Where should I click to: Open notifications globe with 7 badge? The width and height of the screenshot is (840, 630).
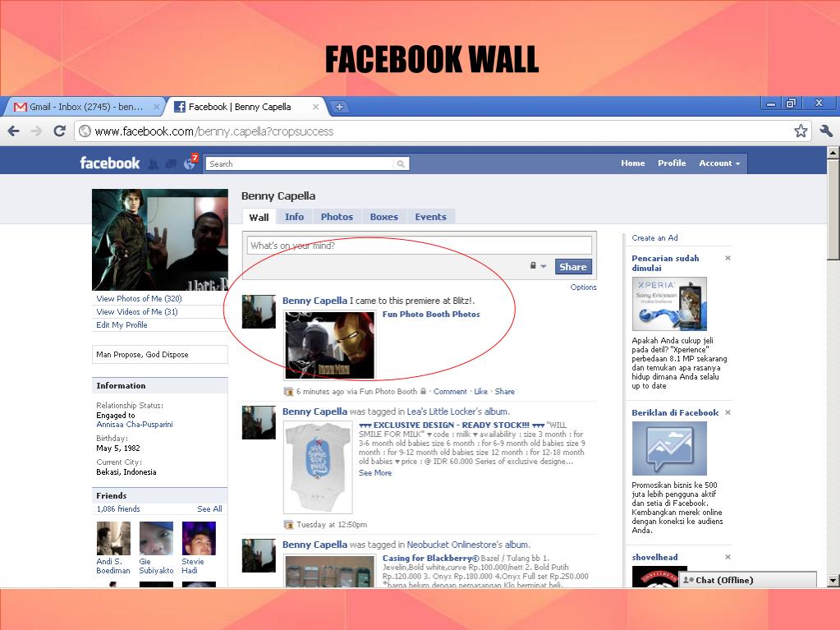(x=190, y=163)
